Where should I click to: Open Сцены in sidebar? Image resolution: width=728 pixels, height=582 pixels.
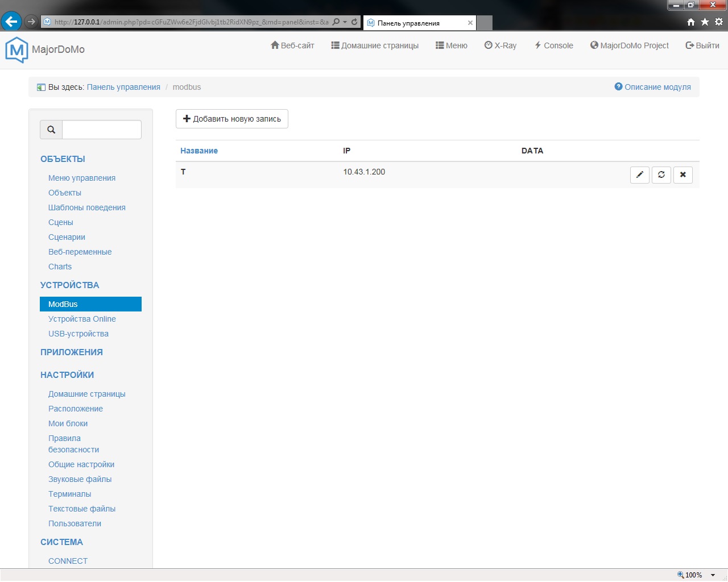[x=61, y=222]
